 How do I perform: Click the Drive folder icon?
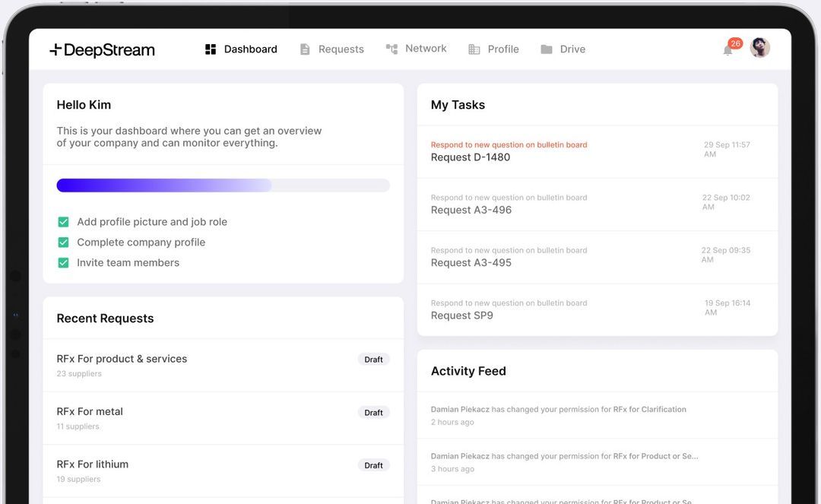(x=547, y=49)
